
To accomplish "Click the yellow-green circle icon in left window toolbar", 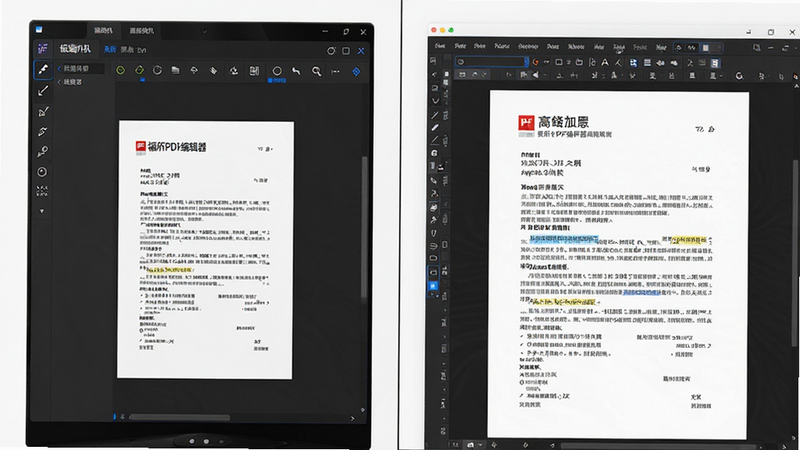I will click(120, 70).
